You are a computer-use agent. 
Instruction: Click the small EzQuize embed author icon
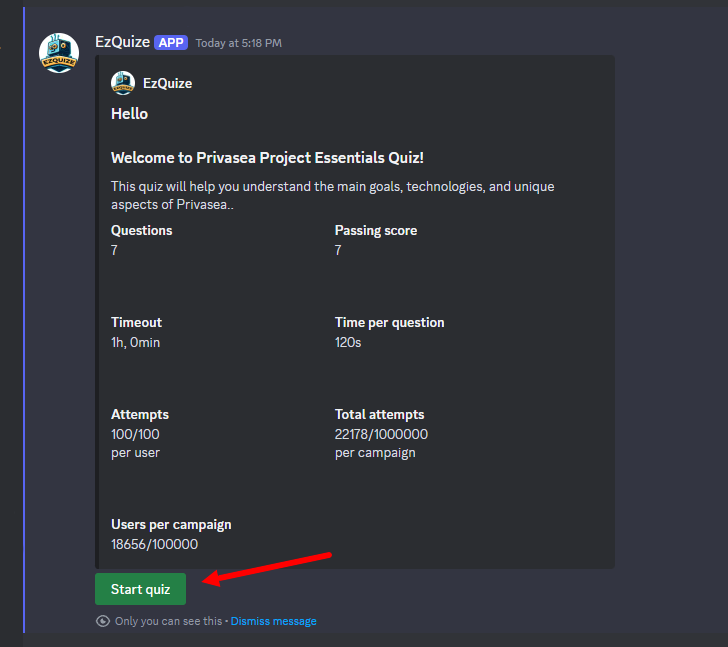tap(123, 83)
